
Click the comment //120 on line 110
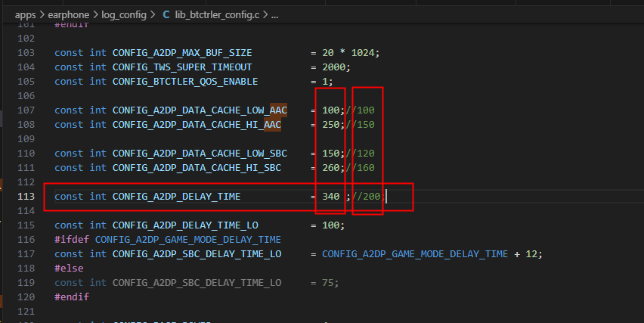361,154
